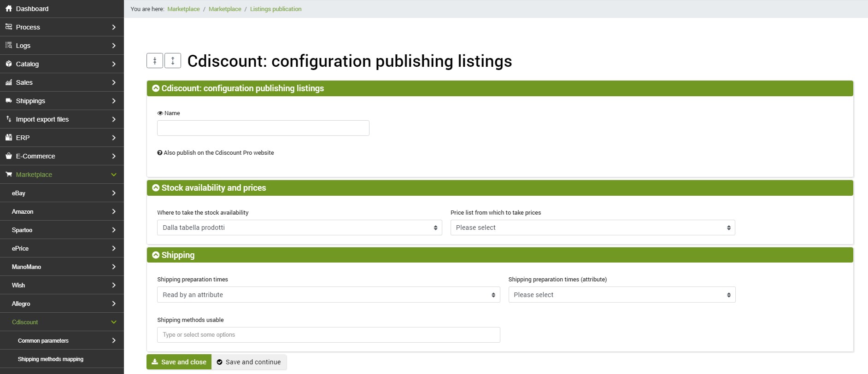Open the Dashboard menu item

pyautogui.click(x=62, y=9)
